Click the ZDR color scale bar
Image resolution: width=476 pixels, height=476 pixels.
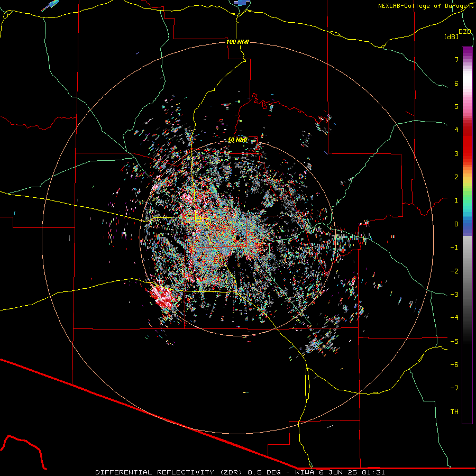[467, 235]
